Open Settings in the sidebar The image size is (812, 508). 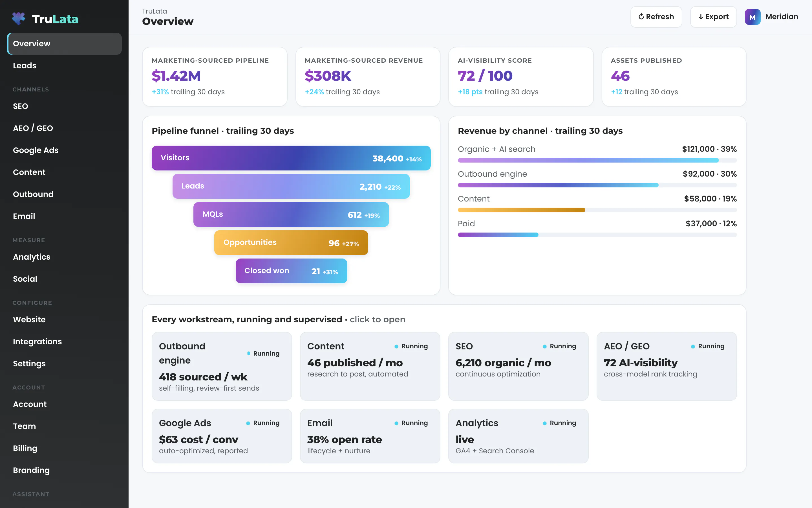point(64,364)
